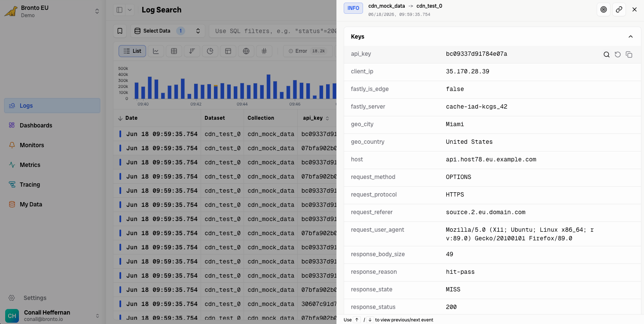The height and width of the screenshot is (324, 644).
Task: Click the target context icon in event panel
Action: click(604, 9)
